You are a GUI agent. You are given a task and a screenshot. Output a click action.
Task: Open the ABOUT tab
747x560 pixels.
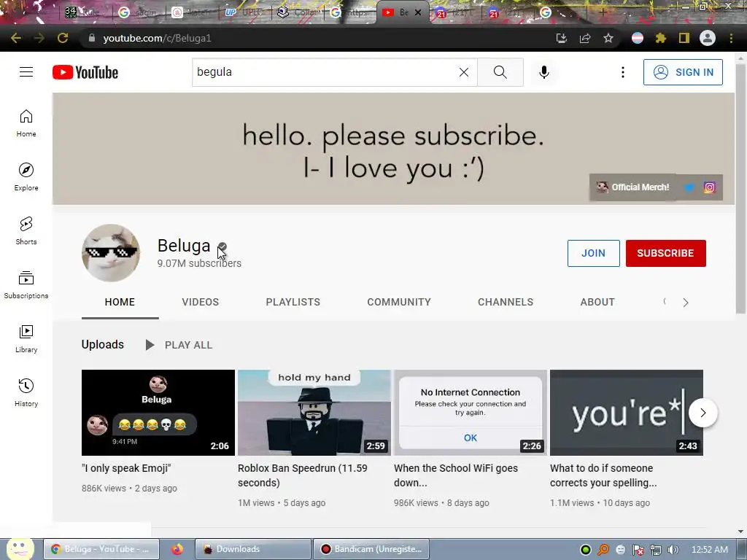597,302
